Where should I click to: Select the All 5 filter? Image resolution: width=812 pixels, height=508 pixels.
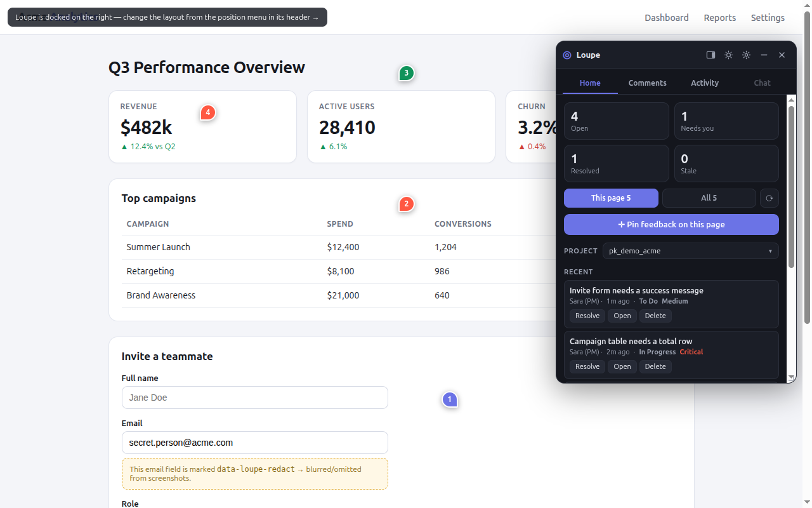click(x=709, y=198)
